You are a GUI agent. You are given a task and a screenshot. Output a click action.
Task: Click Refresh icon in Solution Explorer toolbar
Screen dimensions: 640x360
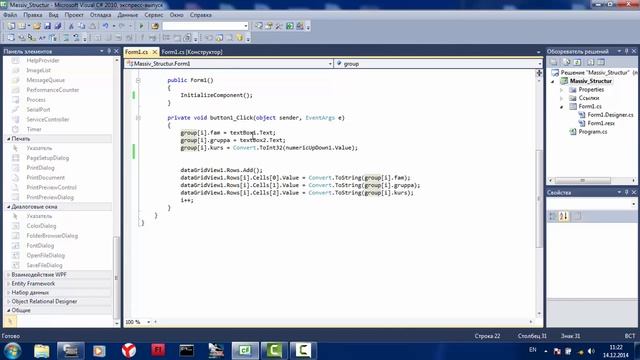577,62
